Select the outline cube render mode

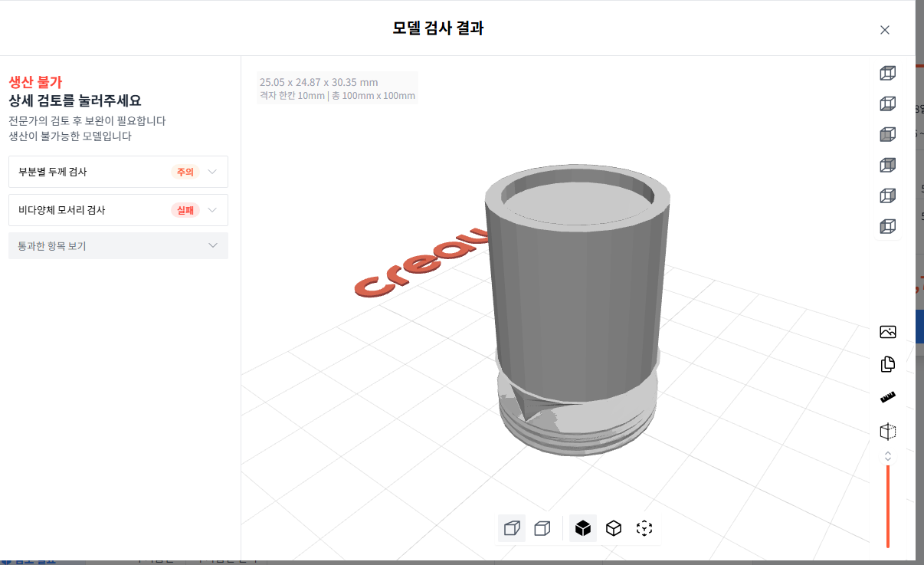(x=614, y=528)
